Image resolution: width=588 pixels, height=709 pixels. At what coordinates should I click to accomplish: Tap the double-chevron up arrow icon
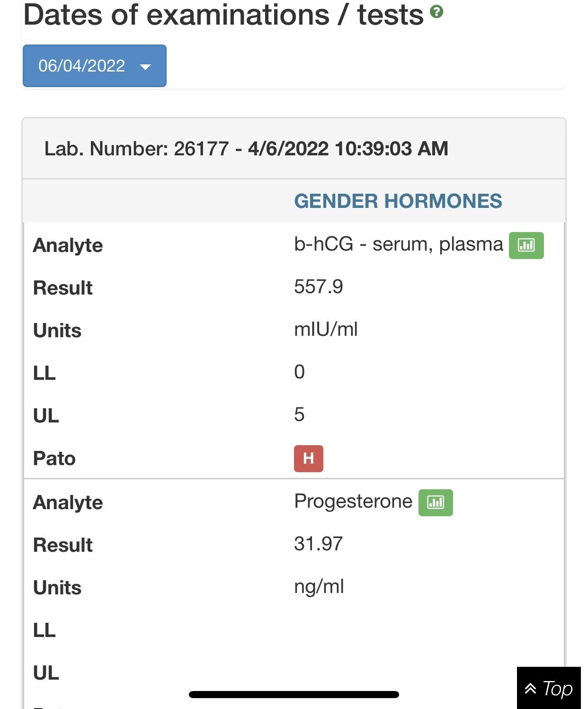click(x=531, y=689)
